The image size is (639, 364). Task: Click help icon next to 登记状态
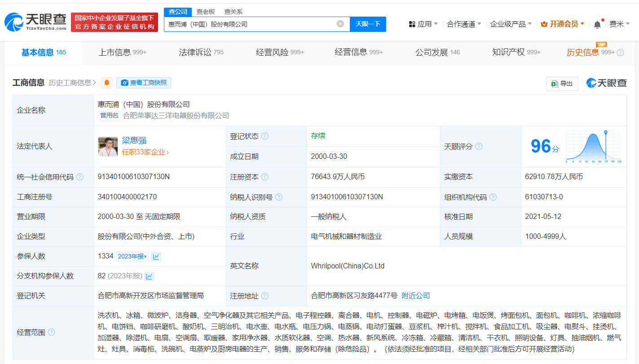tap(265, 136)
